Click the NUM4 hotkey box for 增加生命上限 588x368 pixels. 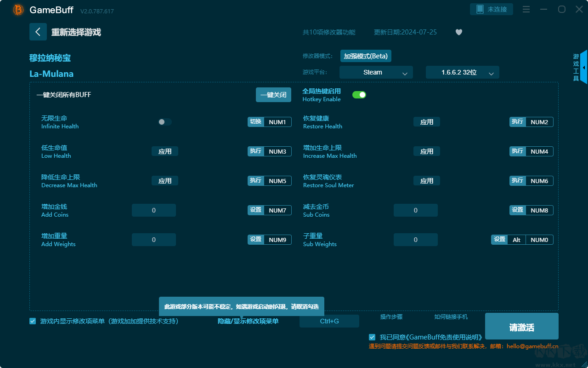click(x=539, y=151)
